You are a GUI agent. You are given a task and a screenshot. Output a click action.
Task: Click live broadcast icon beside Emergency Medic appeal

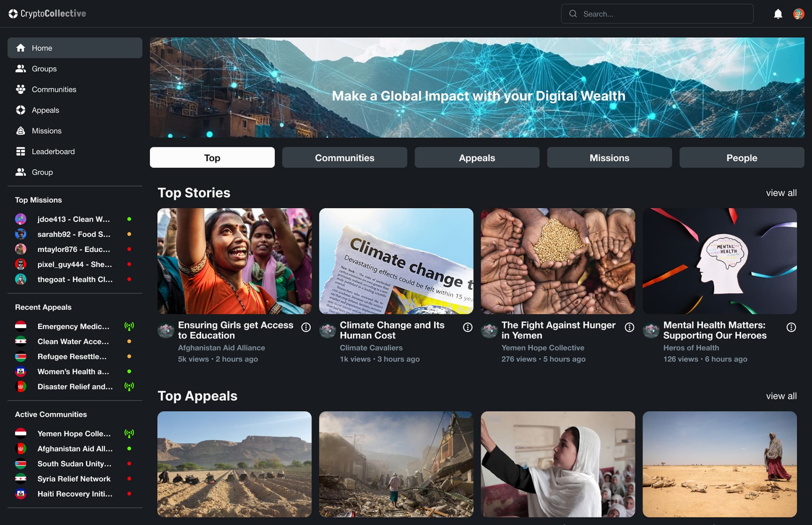(129, 326)
